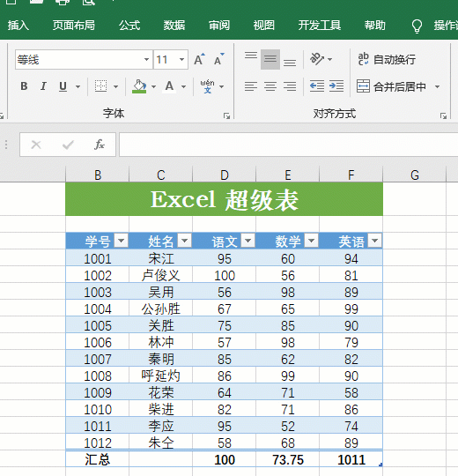
Task: Align text left
Action: tap(251, 86)
